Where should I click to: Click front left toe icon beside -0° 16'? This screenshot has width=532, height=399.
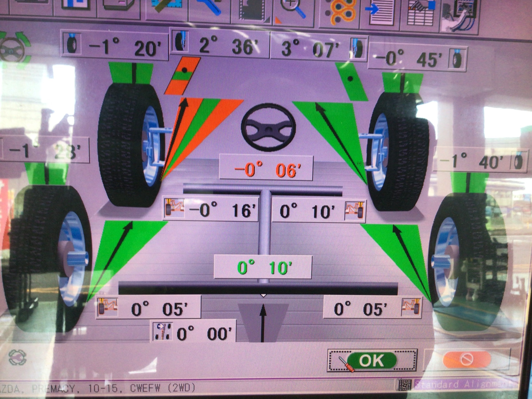[174, 208]
